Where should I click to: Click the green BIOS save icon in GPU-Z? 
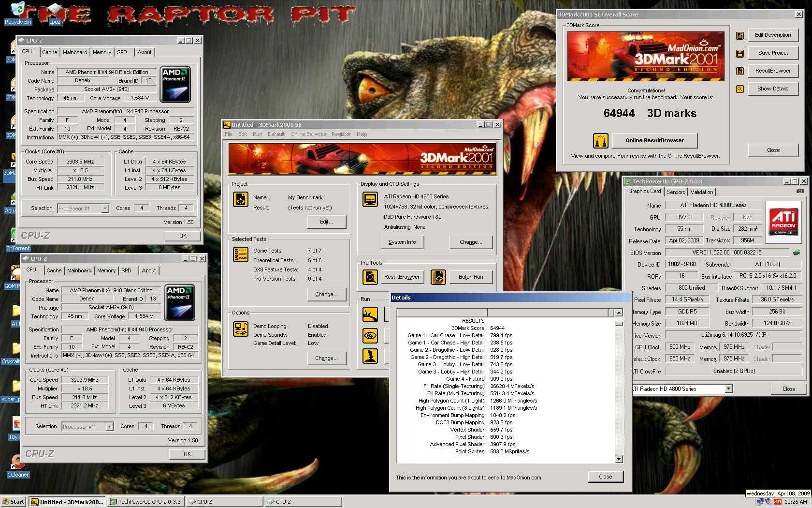[x=797, y=252]
